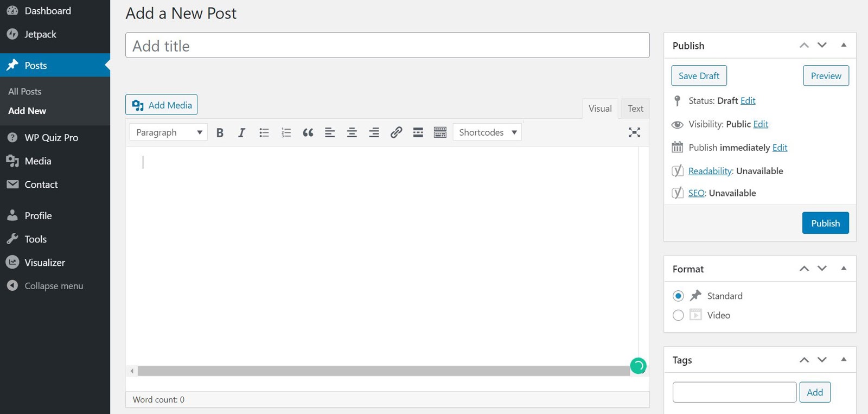Toggle italic formatting in the editor toolbar
Screen dimensions: 868x414
click(x=241, y=132)
